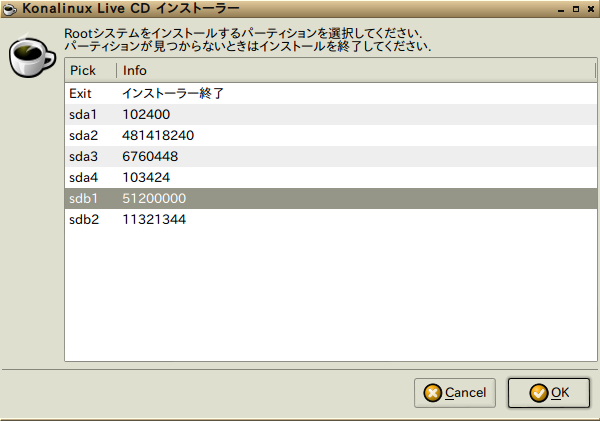Select the Exit row in the list
The height and width of the screenshot is (421, 600).
pyautogui.click(x=331, y=93)
